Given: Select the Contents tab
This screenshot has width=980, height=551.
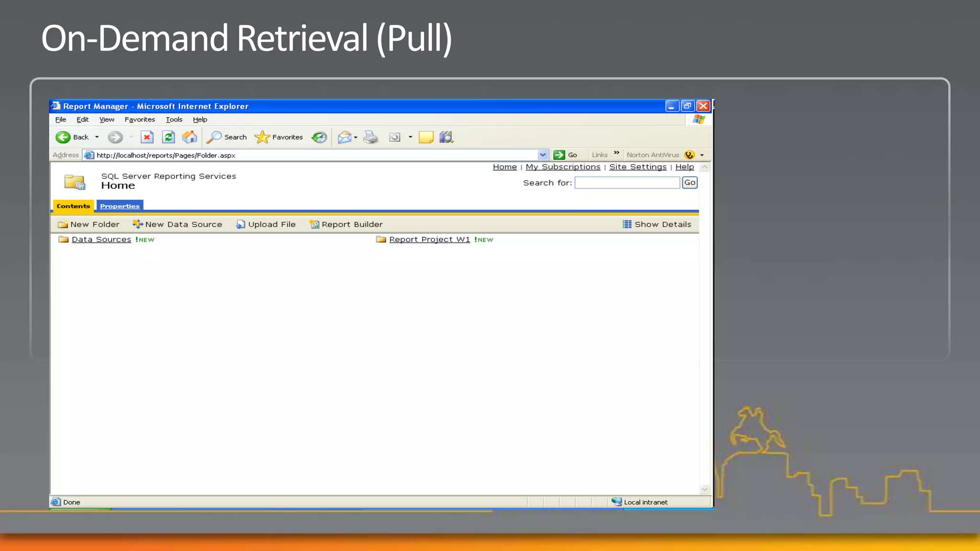Looking at the screenshot, I should pyautogui.click(x=73, y=206).
